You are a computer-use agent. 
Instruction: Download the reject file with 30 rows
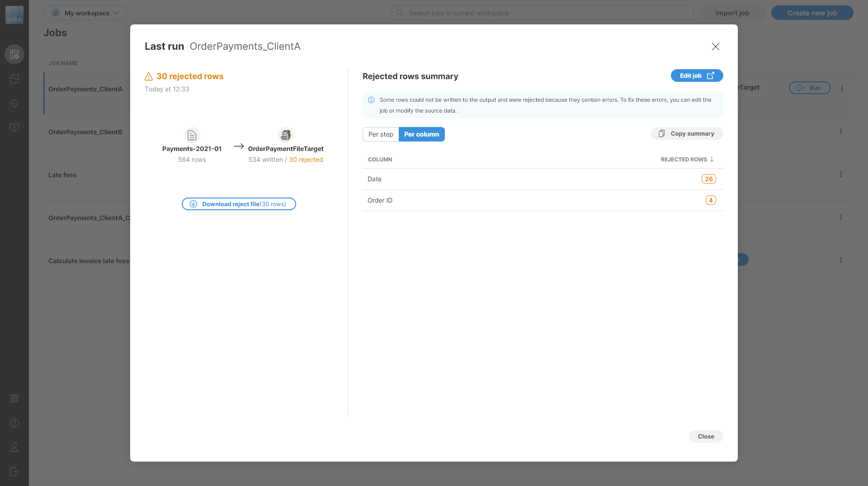[239, 204]
